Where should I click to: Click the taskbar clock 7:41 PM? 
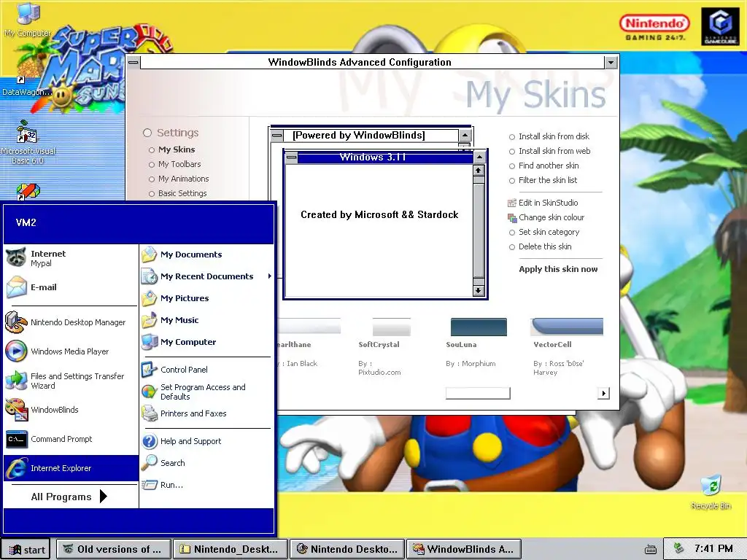point(713,548)
